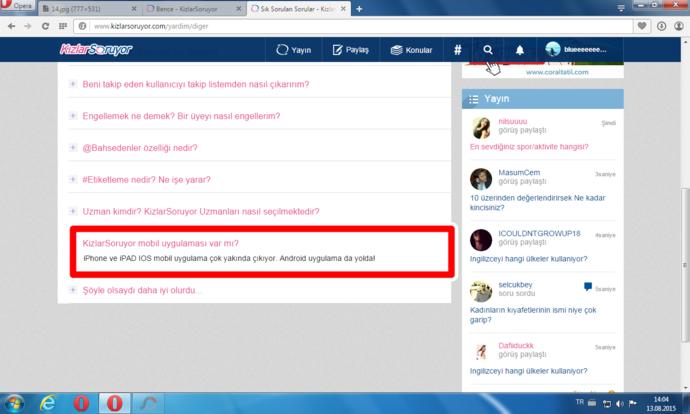
Task: Close the 14.jpg tab
Action: 134,9
